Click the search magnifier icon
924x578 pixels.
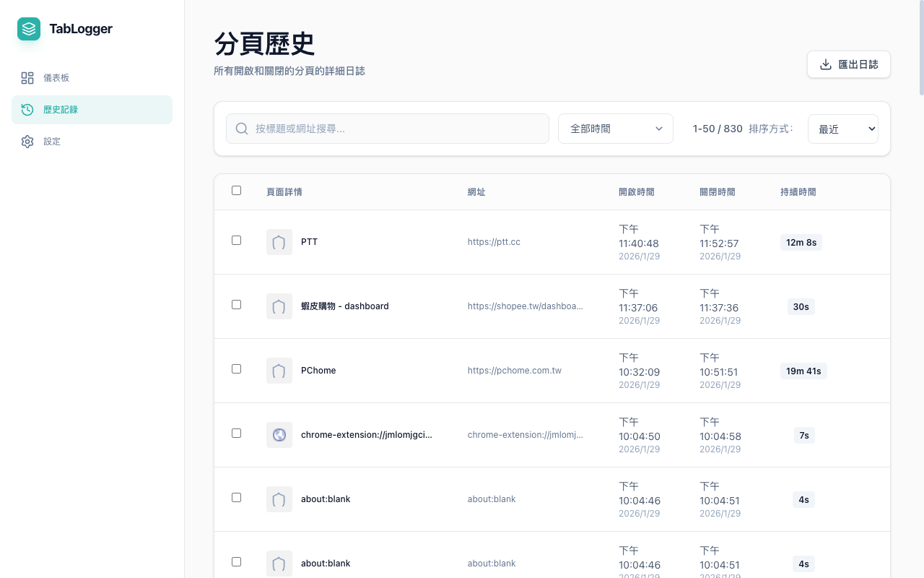pos(242,128)
